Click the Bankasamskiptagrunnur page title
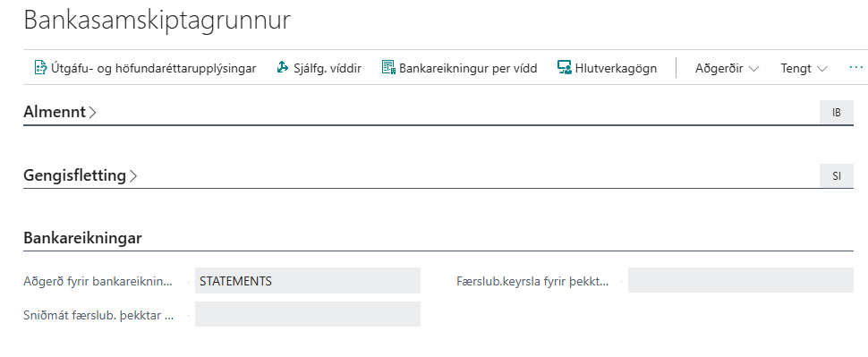 tap(157, 21)
